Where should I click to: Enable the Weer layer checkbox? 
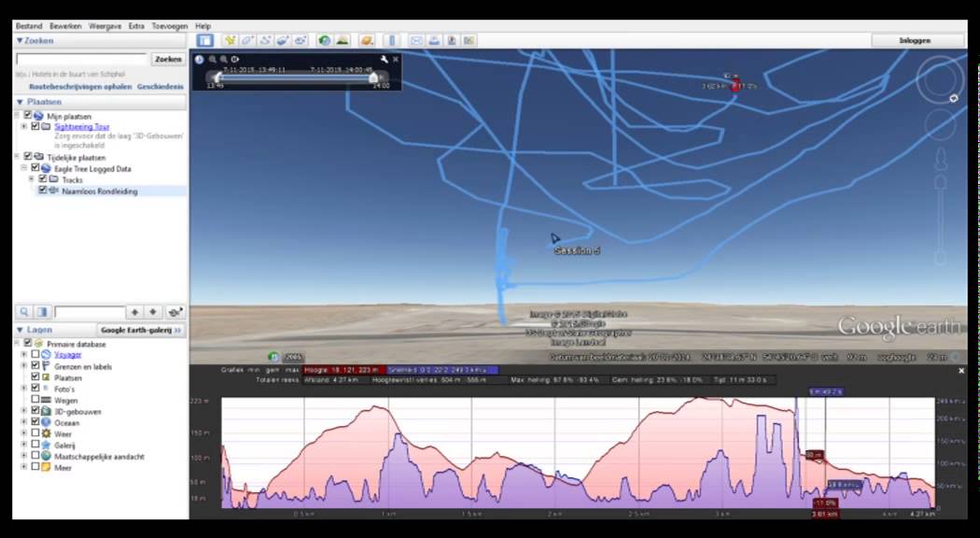35,433
